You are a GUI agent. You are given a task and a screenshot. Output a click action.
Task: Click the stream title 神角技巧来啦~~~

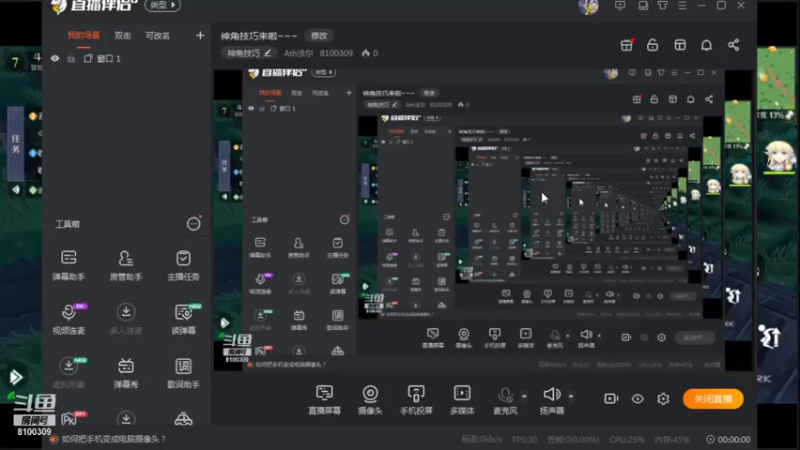[259, 36]
